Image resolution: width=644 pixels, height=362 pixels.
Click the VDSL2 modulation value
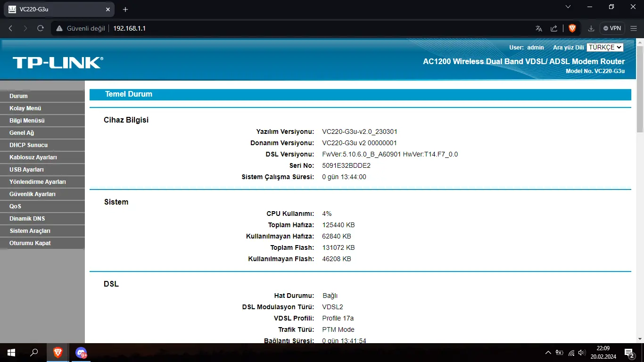[333, 307]
